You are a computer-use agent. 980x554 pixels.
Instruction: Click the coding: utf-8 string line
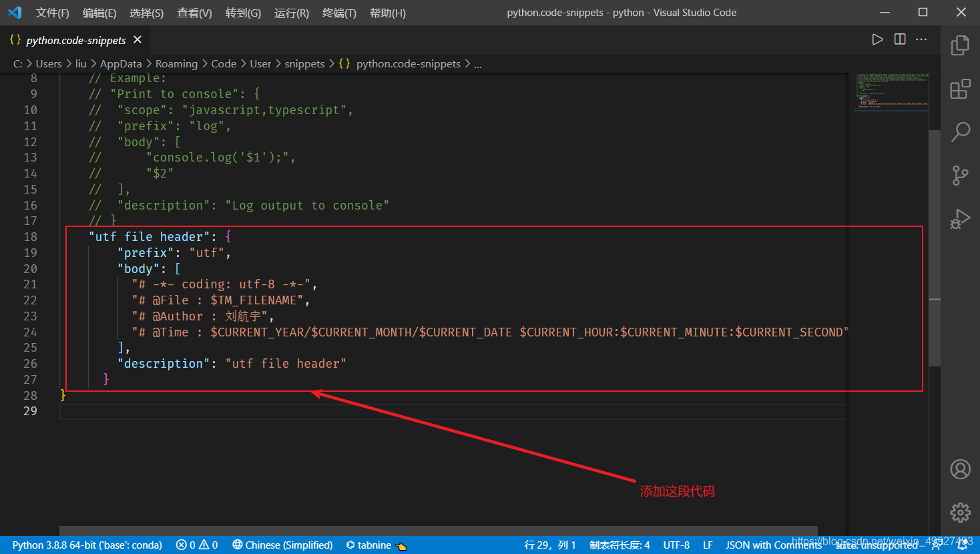click(224, 284)
